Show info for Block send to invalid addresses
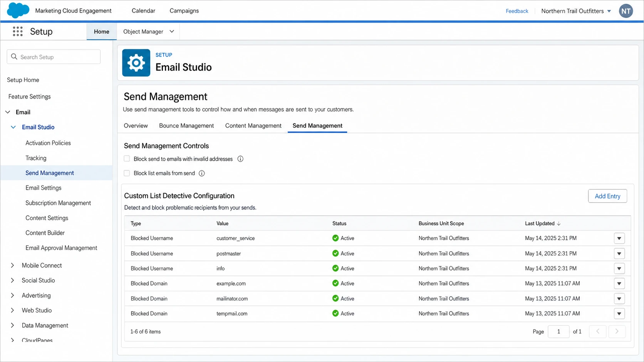Screen dimensions: 644x362 click(240, 159)
